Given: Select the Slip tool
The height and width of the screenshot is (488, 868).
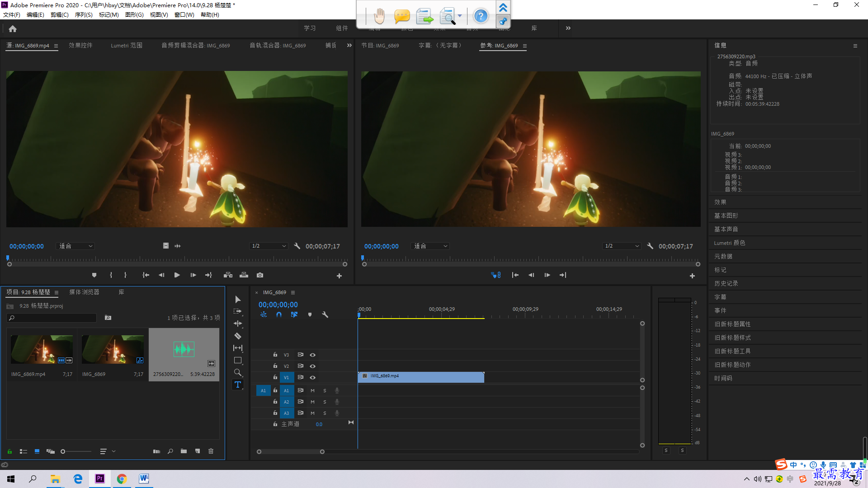Looking at the screenshot, I should (x=238, y=348).
